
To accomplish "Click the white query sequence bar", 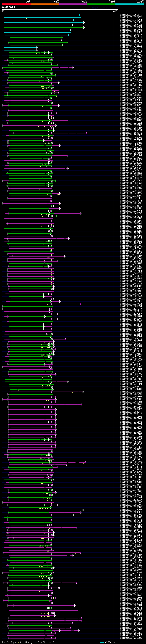I will [x=60, y=10].
